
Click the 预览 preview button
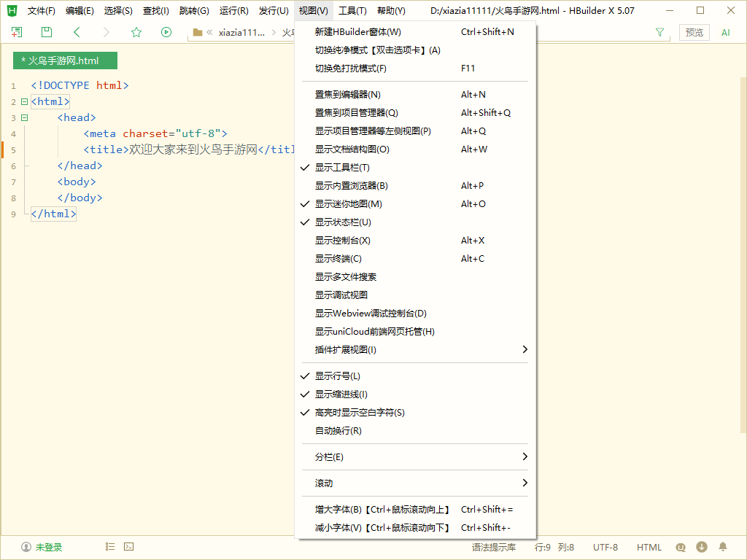point(694,32)
